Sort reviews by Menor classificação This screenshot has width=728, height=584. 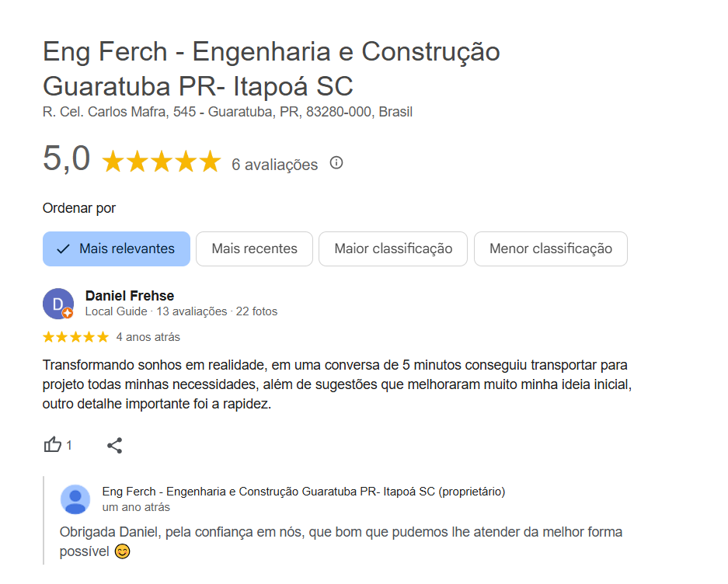(550, 249)
